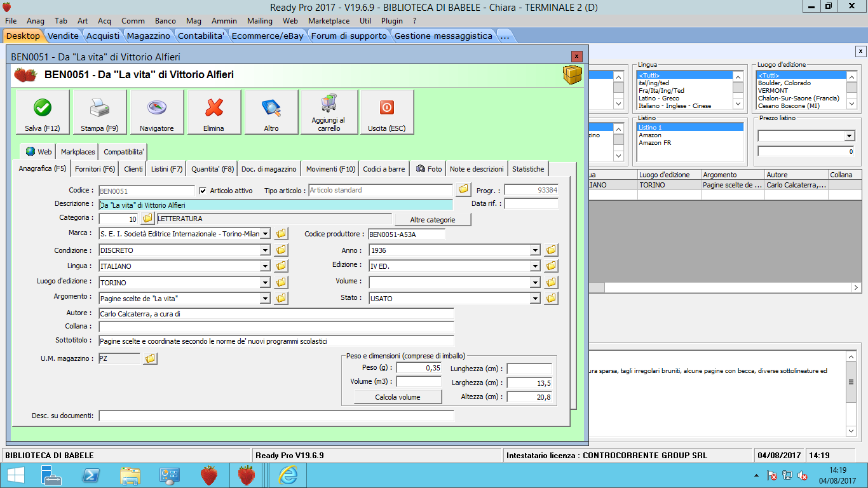
Task: Open the Anno dropdown showing 1936
Action: 536,250
